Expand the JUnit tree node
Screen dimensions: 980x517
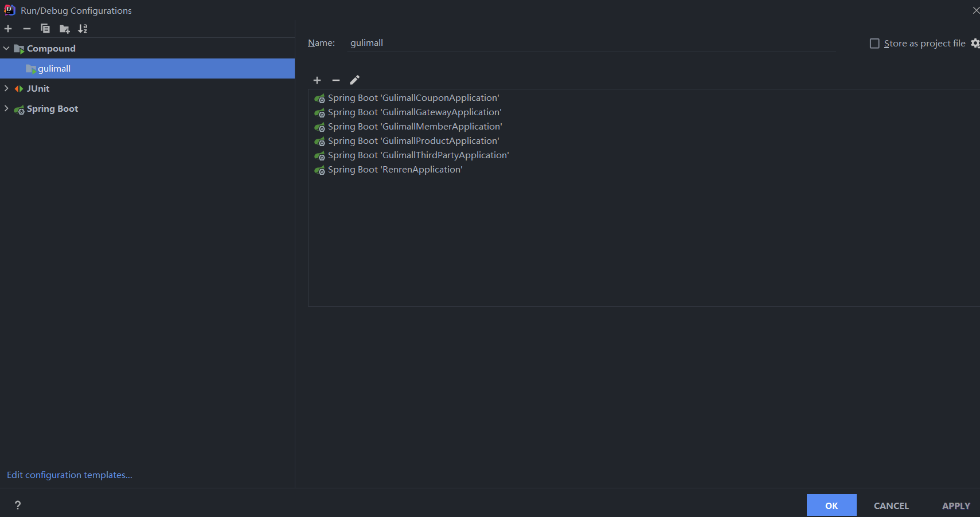tap(6, 88)
